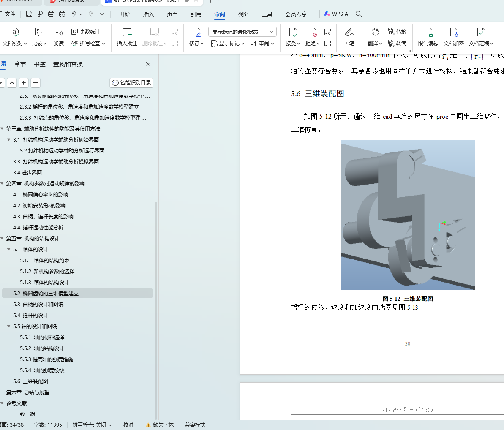The height and width of the screenshot is (430, 504).
Task: Click 文档加密 encrypt document
Action: tap(454, 37)
